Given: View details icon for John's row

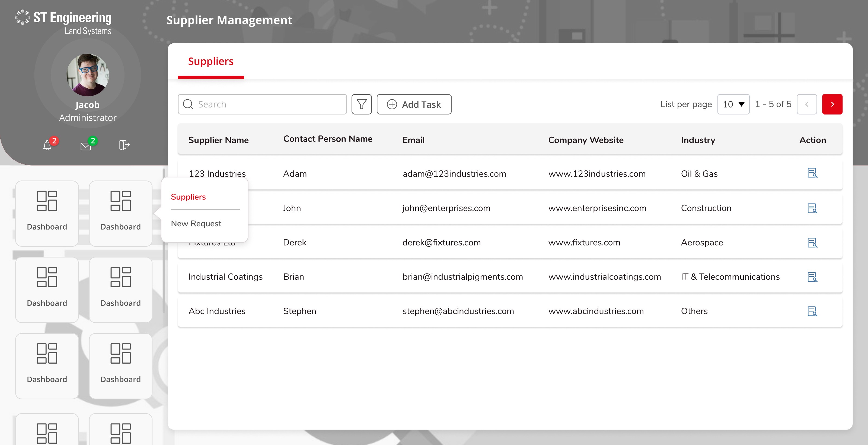Looking at the screenshot, I should (x=812, y=208).
